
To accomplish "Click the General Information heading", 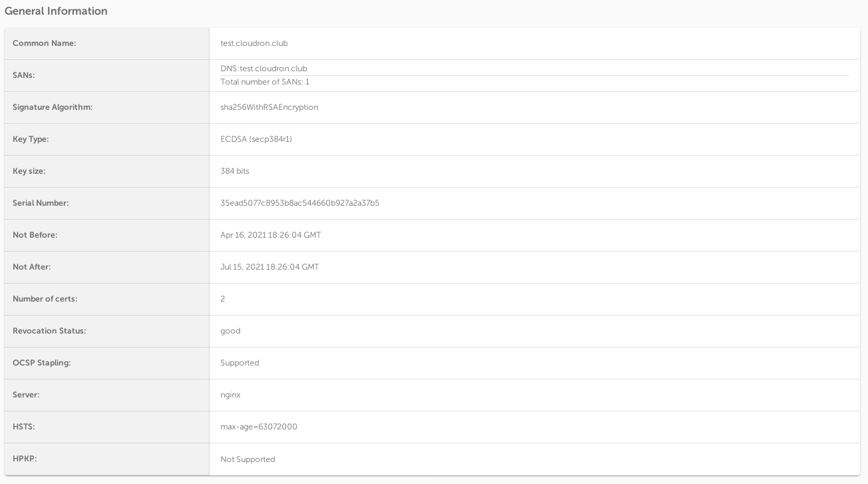I will (x=56, y=11).
